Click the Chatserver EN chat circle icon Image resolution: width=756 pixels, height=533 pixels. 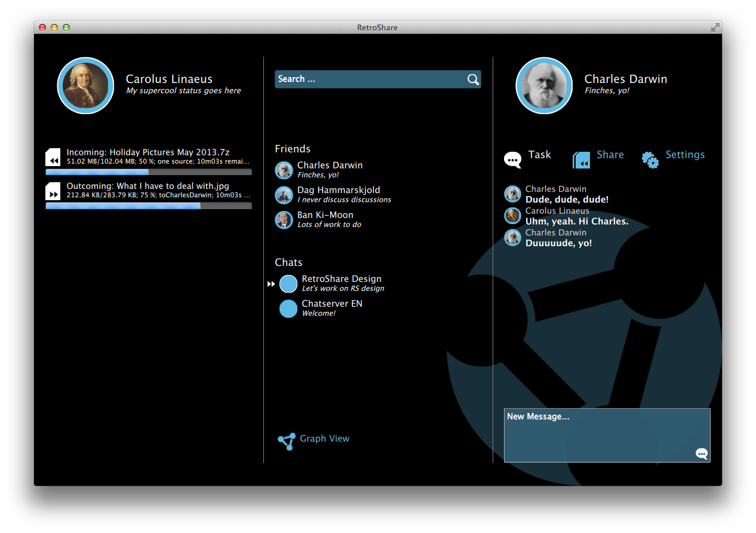[288, 309]
